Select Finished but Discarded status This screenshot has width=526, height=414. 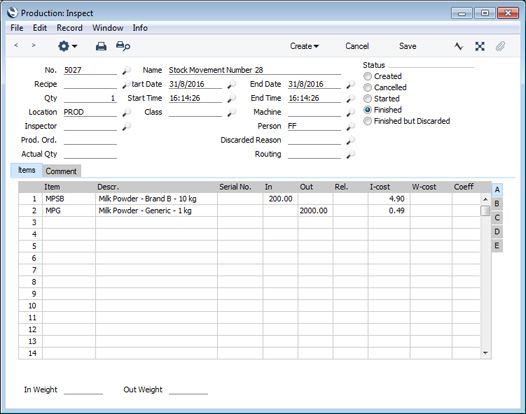[x=367, y=121]
